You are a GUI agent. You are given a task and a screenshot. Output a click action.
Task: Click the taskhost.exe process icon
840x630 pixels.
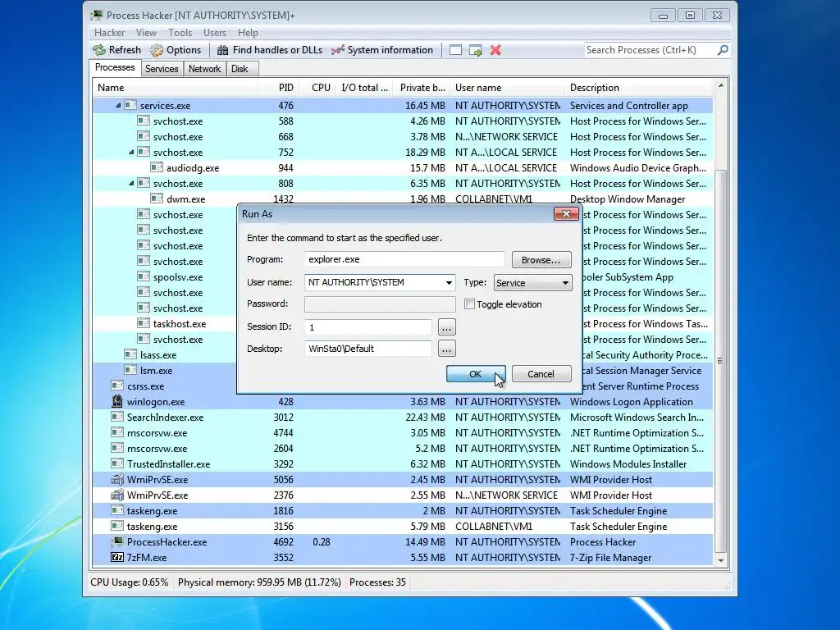pos(143,323)
